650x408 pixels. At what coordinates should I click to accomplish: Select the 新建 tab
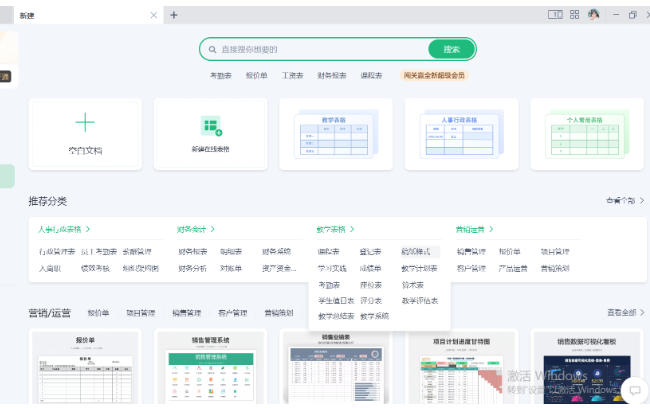(88, 15)
